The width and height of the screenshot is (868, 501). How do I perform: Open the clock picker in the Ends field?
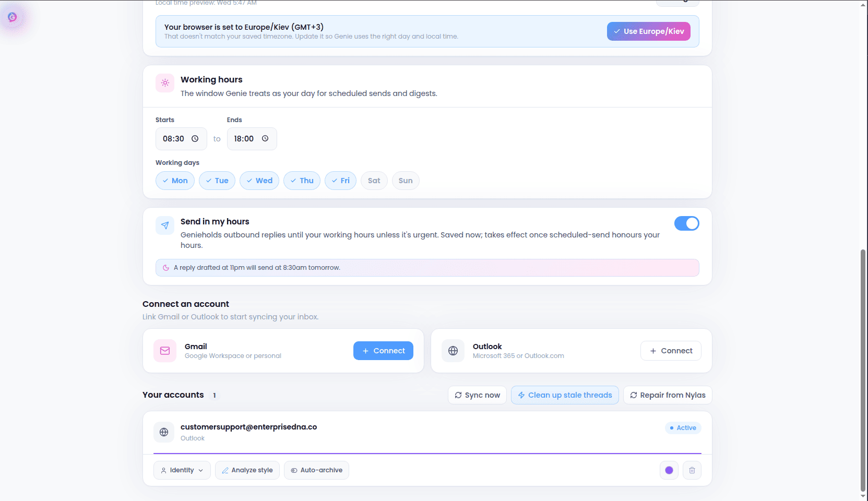[x=265, y=139]
